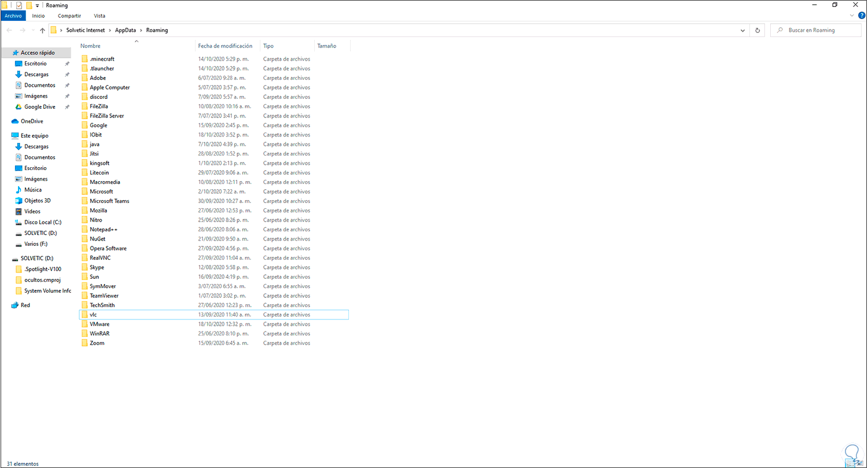The width and height of the screenshot is (868, 468).
Task: Click the OneDrive cloud icon
Action: [x=15, y=121]
